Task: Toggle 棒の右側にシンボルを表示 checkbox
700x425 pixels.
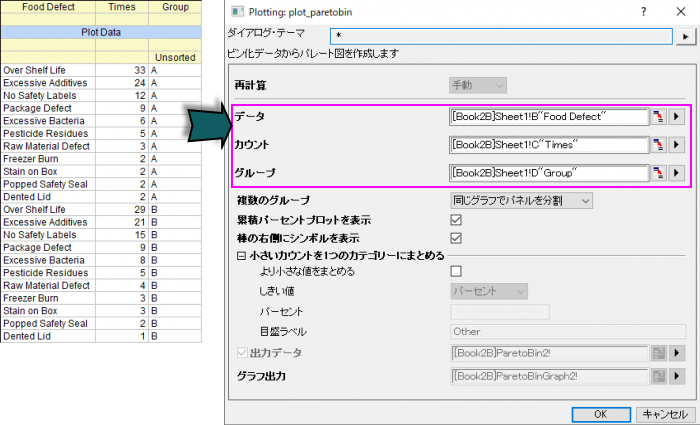Action: coord(456,238)
